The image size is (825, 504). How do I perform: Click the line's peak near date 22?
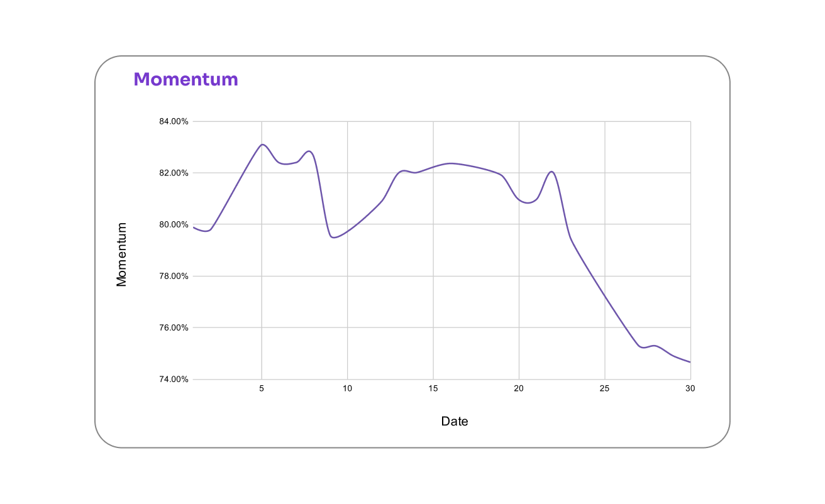(x=551, y=172)
